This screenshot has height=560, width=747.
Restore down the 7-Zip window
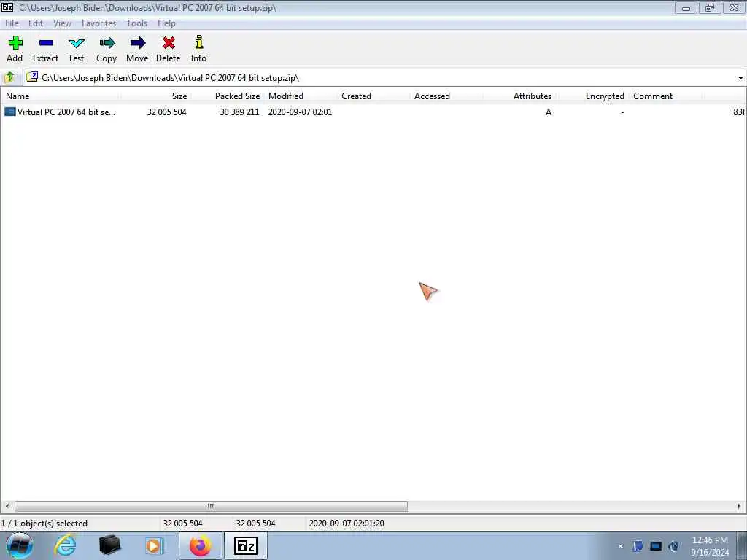710,7
